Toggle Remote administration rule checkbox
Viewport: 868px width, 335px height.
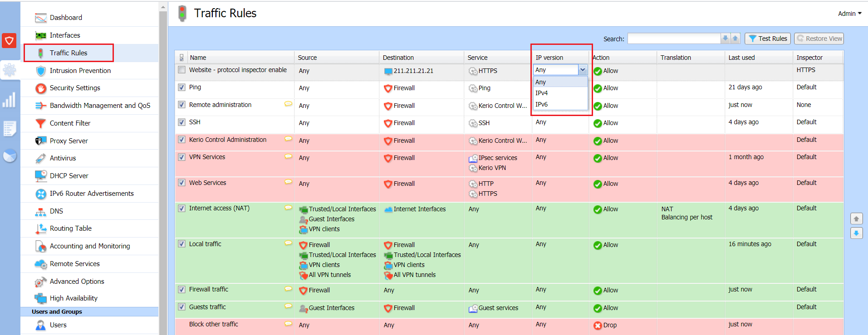pyautogui.click(x=181, y=105)
